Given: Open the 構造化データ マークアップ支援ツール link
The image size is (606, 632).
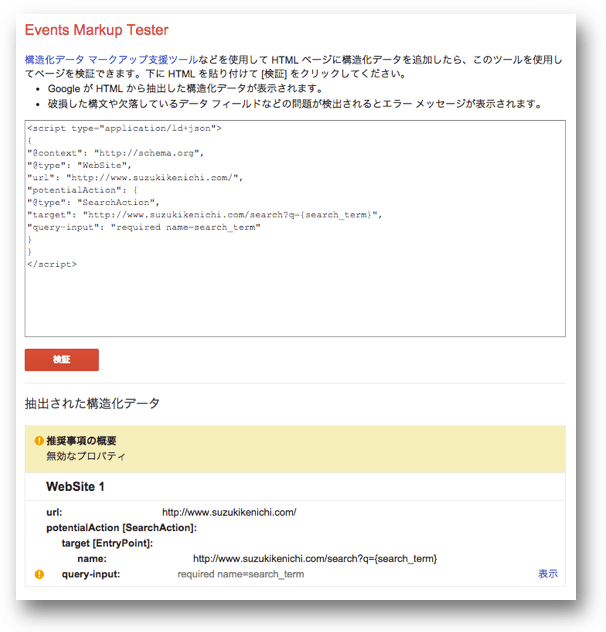Looking at the screenshot, I should [x=111, y=60].
